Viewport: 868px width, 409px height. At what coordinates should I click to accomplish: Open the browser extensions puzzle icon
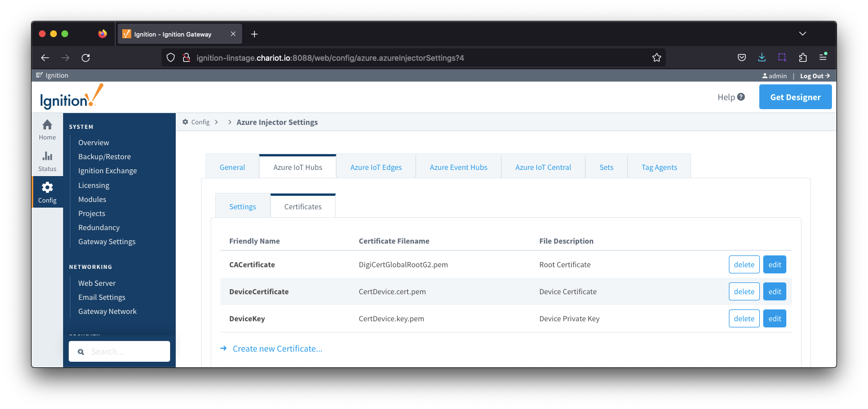(803, 57)
